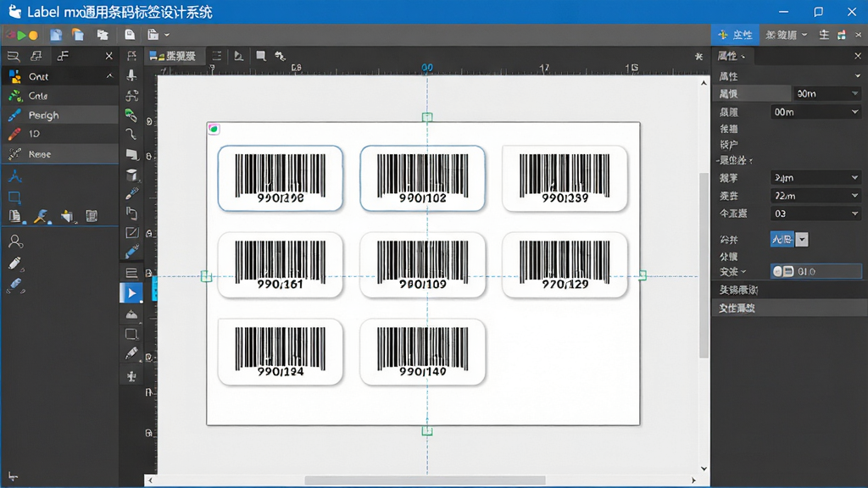Click the rectangle outline tool below mountain icon

[x=131, y=334]
